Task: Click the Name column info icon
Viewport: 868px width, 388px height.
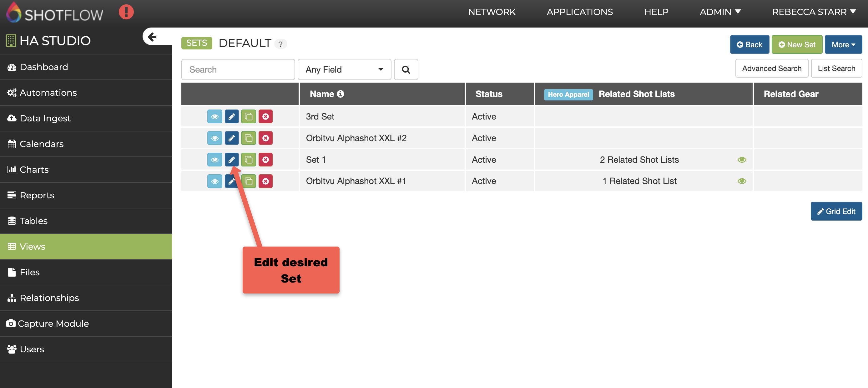Action: pyautogui.click(x=341, y=94)
